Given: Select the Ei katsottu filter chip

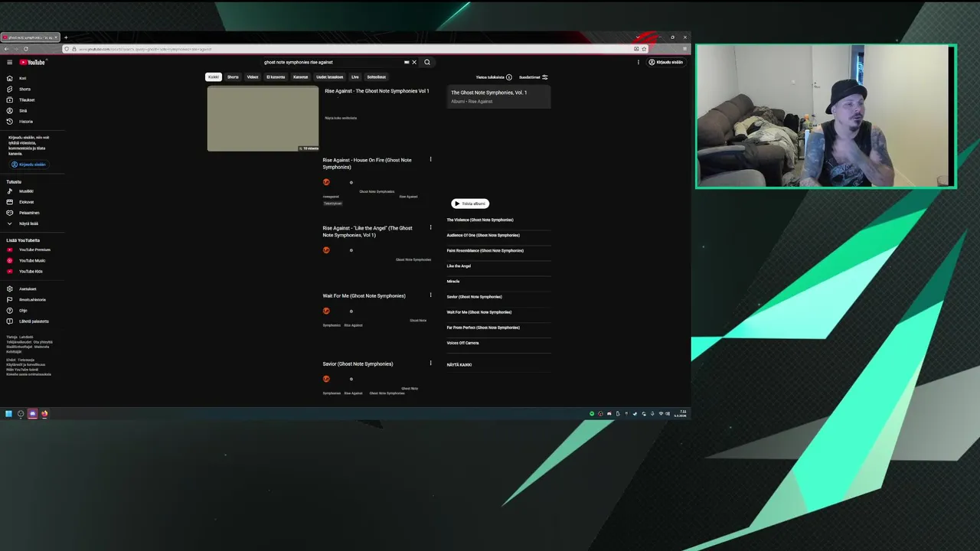Looking at the screenshot, I should click(276, 77).
